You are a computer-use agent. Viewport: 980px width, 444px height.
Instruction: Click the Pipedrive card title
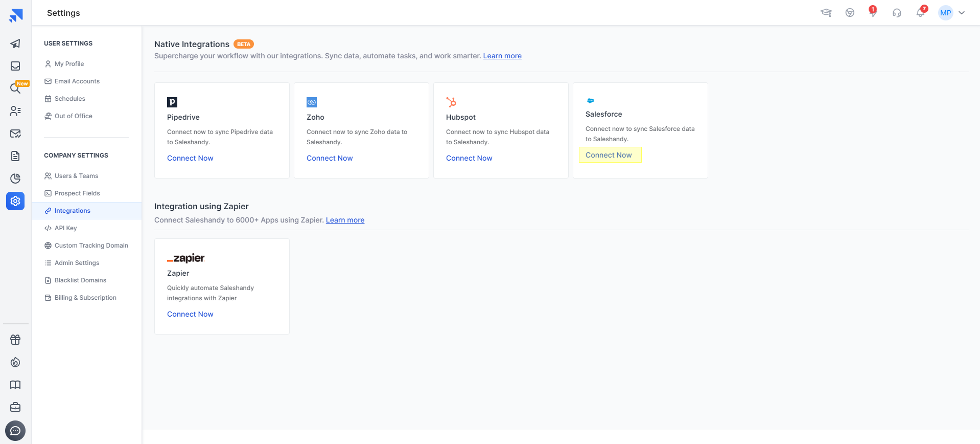(x=183, y=117)
